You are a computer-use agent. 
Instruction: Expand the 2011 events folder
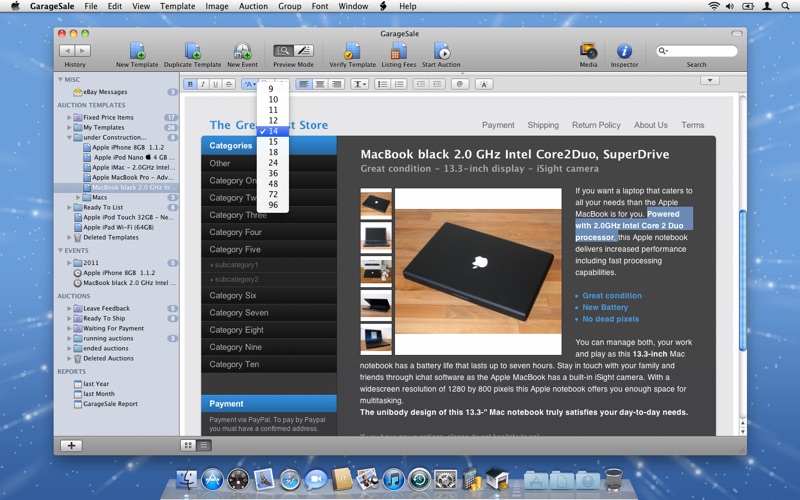(x=70, y=263)
